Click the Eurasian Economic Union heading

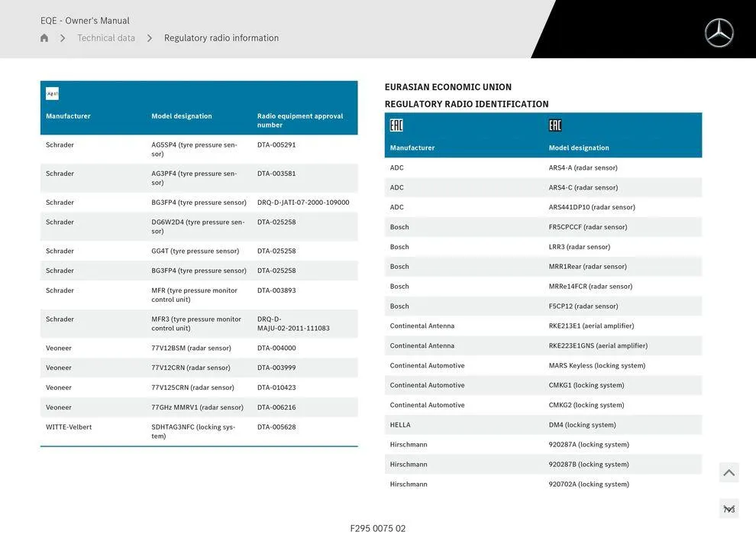tap(448, 87)
